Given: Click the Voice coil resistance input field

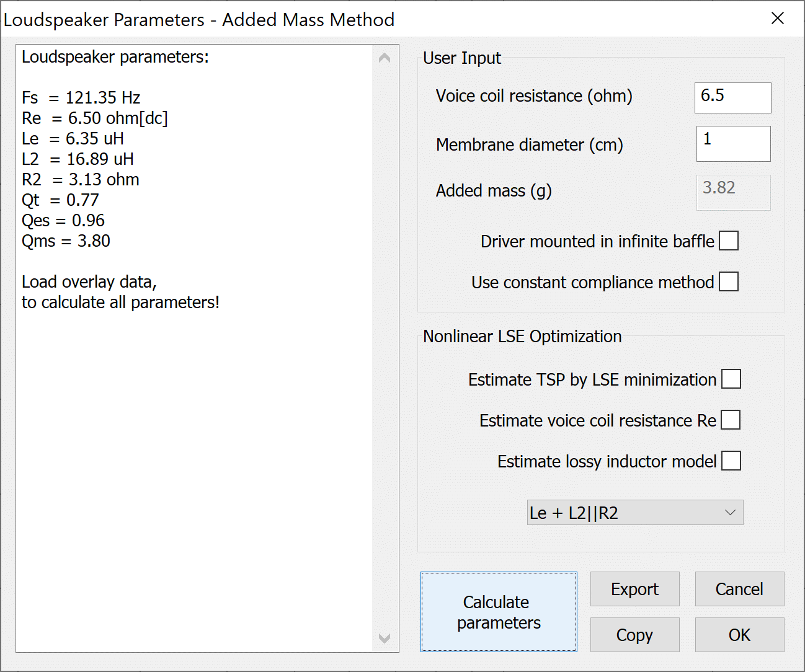Looking at the screenshot, I should (x=732, y=98).
